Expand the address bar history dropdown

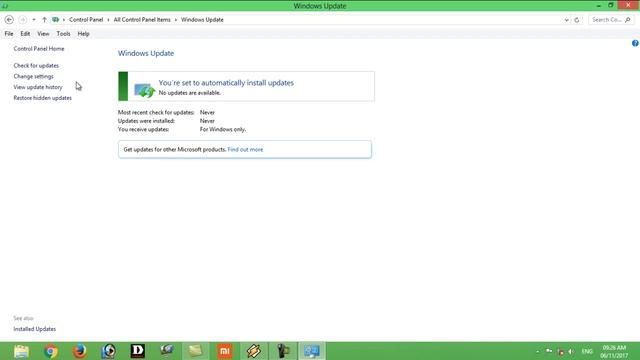click(566, 20)
